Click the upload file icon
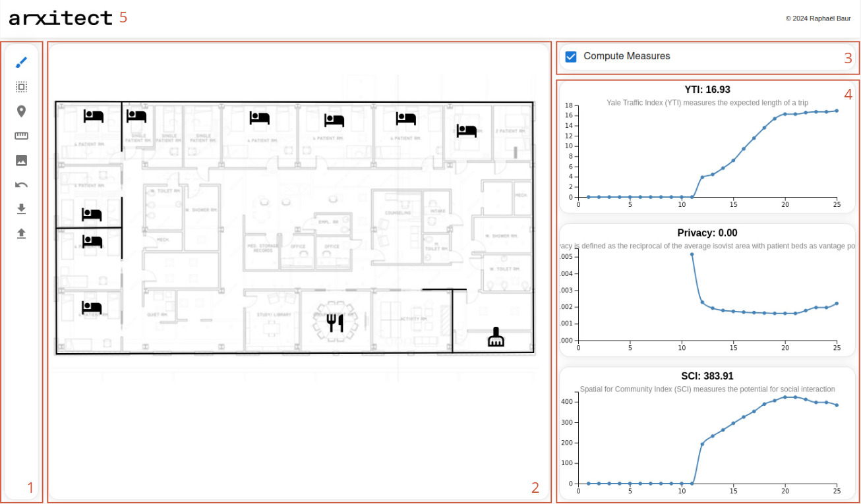The width and height of the screenshot is (861, 504). pos(21,233)
